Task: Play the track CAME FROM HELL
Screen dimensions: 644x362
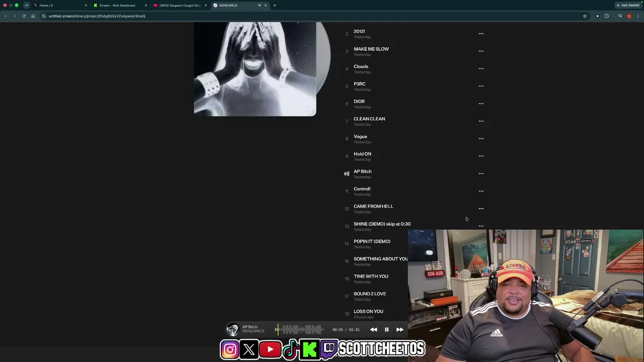Action: point(373,206)
